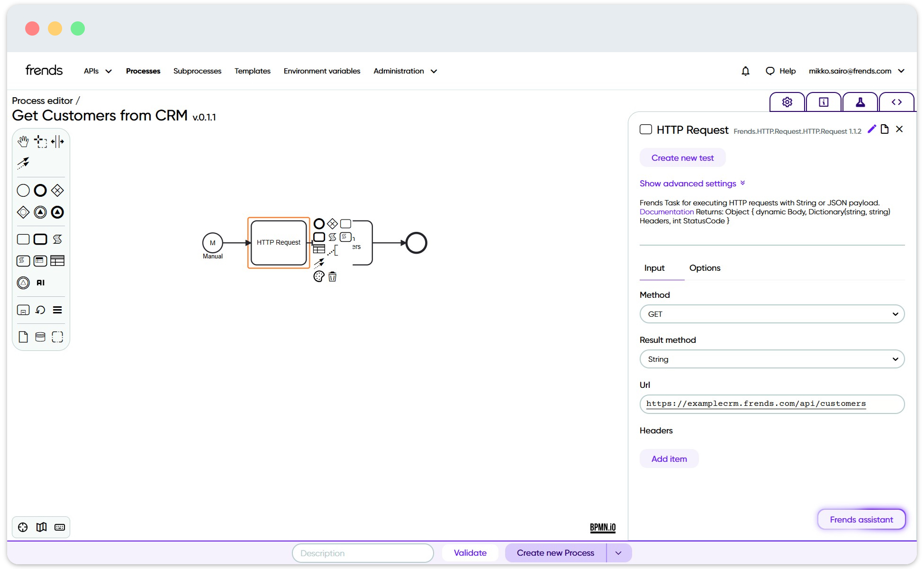This screenshot has width=924, height=569.
Task: Switch to the Options tab
Action: 705,268
